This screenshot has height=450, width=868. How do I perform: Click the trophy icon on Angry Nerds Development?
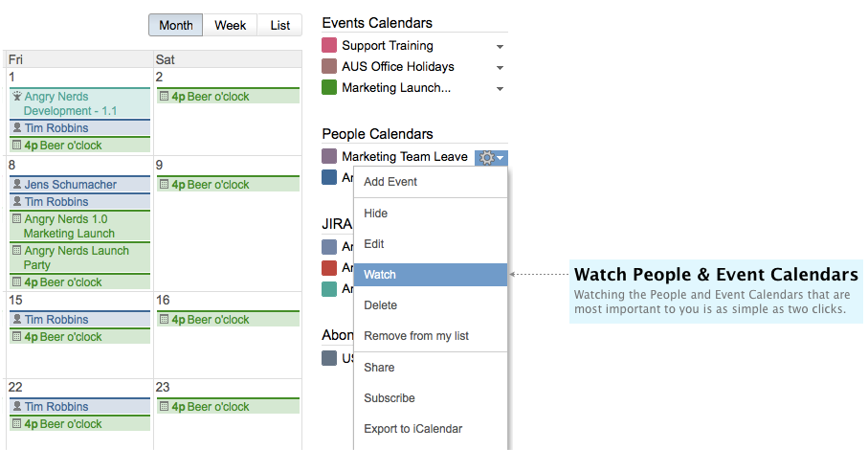[x=16, y=97]
